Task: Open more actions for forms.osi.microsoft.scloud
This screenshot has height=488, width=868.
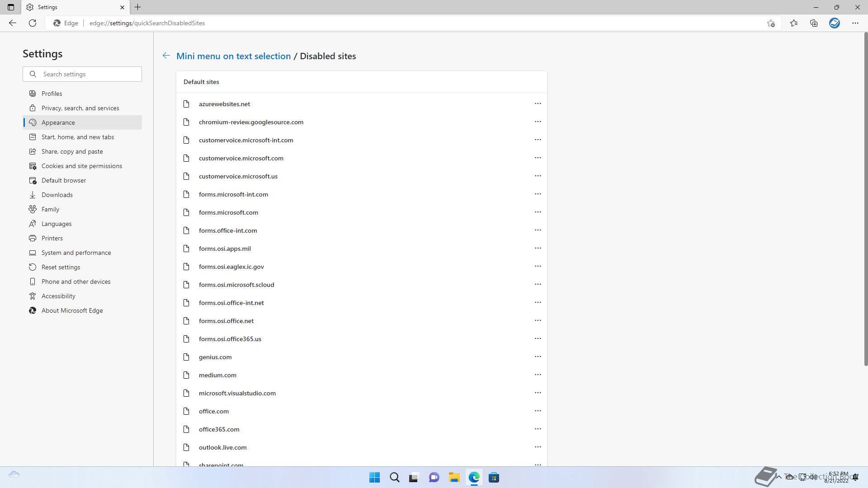Action: pyautogui.click(x=538, y=284)
